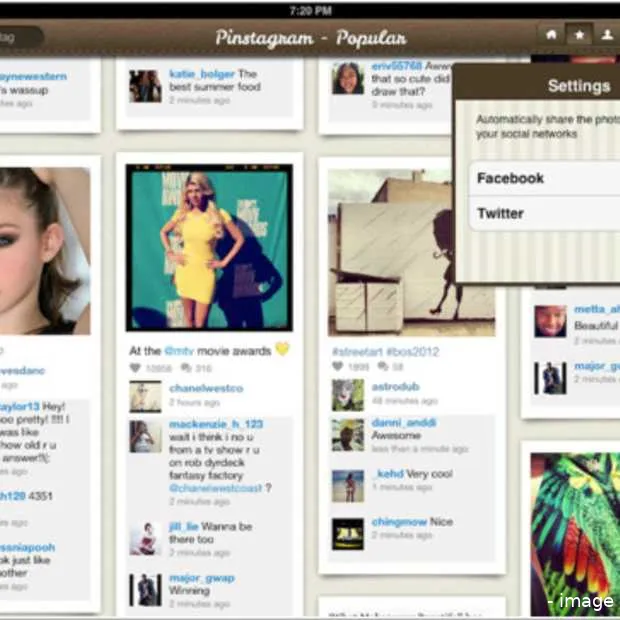Viewport: 620px width, 620px height.
Task: Click the @mtv mention link
Action: [179, 351]
